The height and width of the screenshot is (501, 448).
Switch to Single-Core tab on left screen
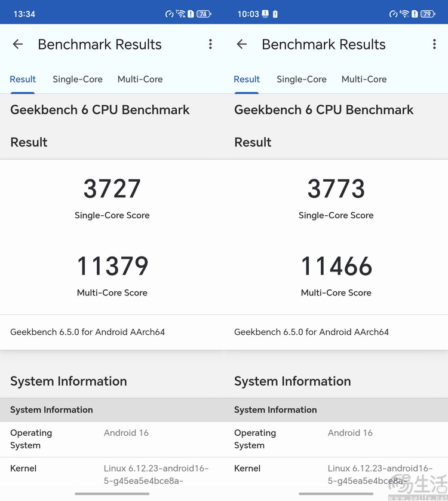click(78, 80)
